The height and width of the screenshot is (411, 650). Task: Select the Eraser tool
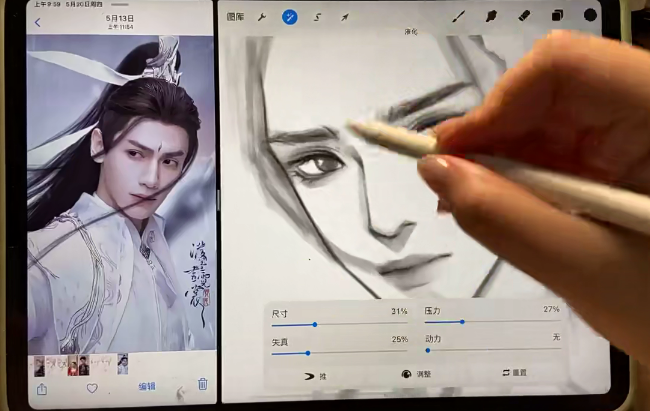[x=524, y=16]
